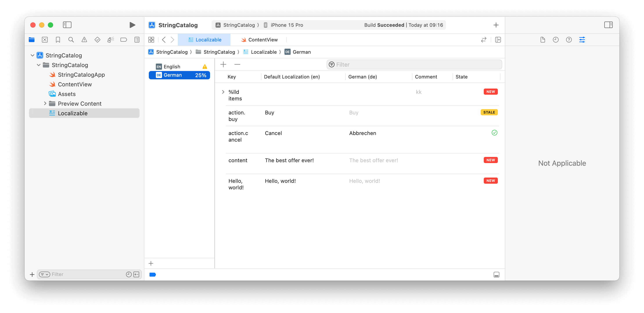The width and height of the screenshot is (644, 313).
Task: Select Localizable file in navigator
Action: pyautogui.click(x=84, y=113)
